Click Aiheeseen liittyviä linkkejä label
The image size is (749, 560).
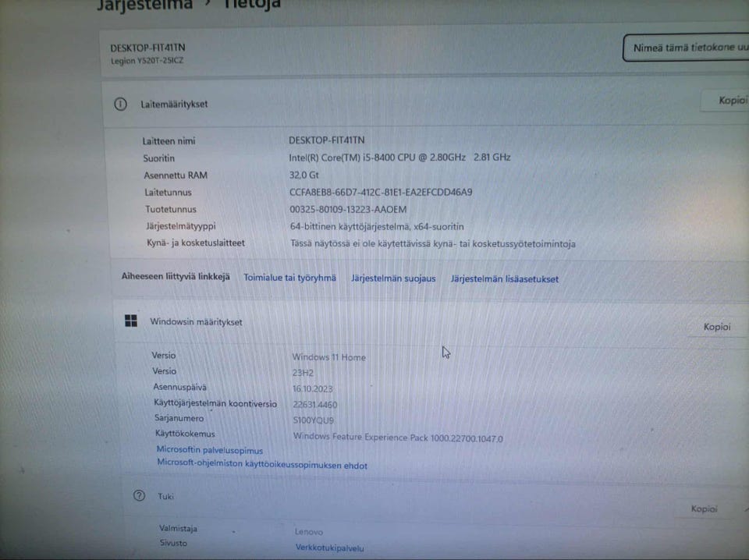point(176,276)
